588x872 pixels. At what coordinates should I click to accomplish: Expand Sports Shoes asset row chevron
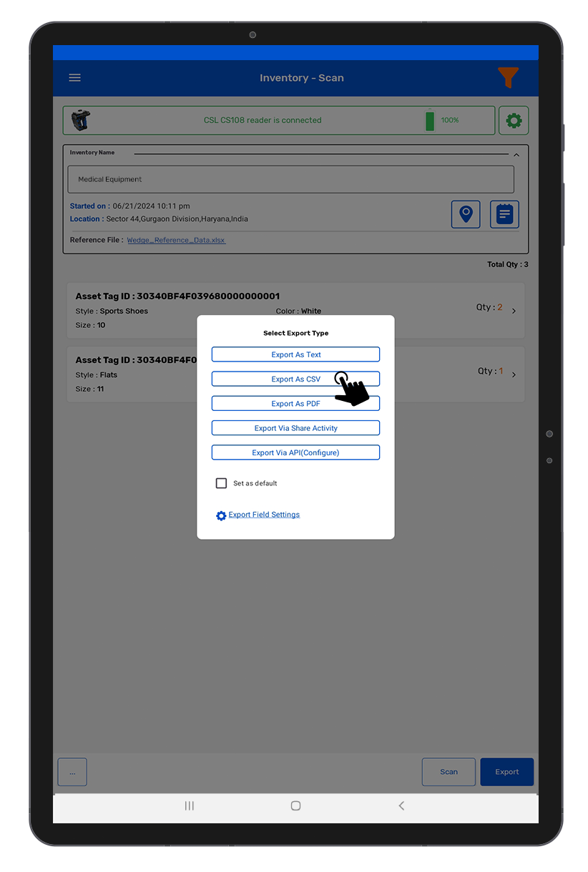coord(514,311)
